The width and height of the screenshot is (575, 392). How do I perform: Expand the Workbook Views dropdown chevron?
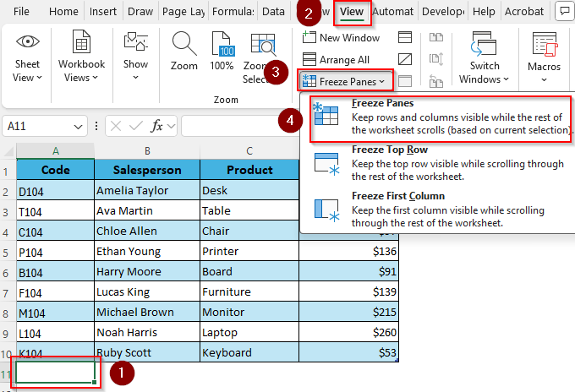pos(95,77)
